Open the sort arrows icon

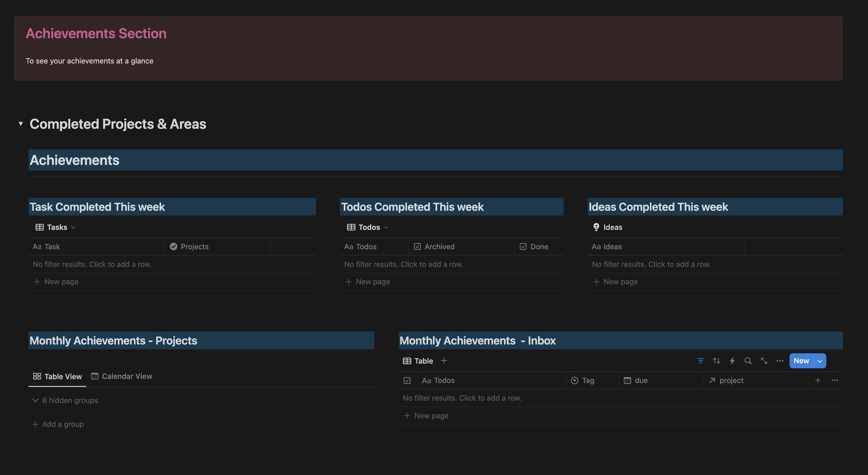pyautogui.click(x=716, y=361)
